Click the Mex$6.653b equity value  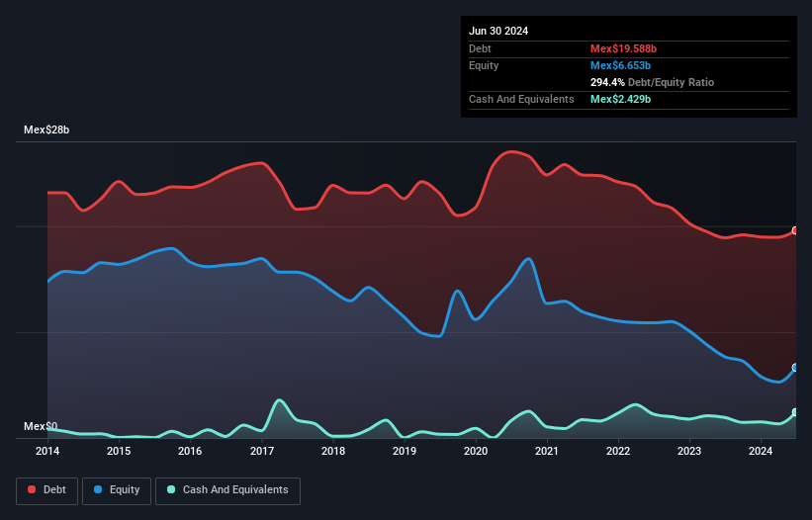620,65
